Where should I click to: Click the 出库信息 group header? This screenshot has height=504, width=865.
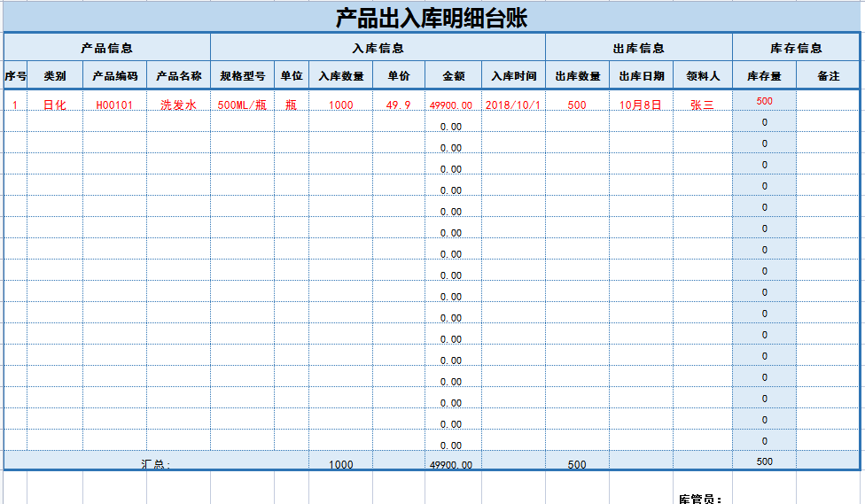pos(638,48)
